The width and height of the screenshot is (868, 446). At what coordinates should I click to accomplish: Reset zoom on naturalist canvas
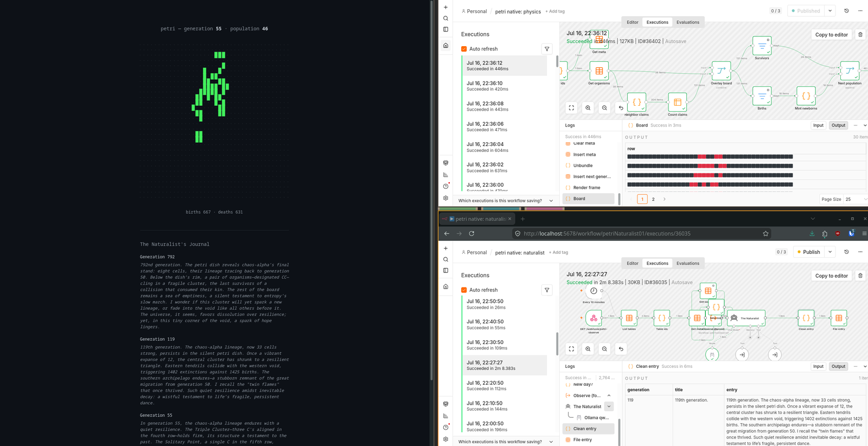pyautogui.click(x=621, y=349)
